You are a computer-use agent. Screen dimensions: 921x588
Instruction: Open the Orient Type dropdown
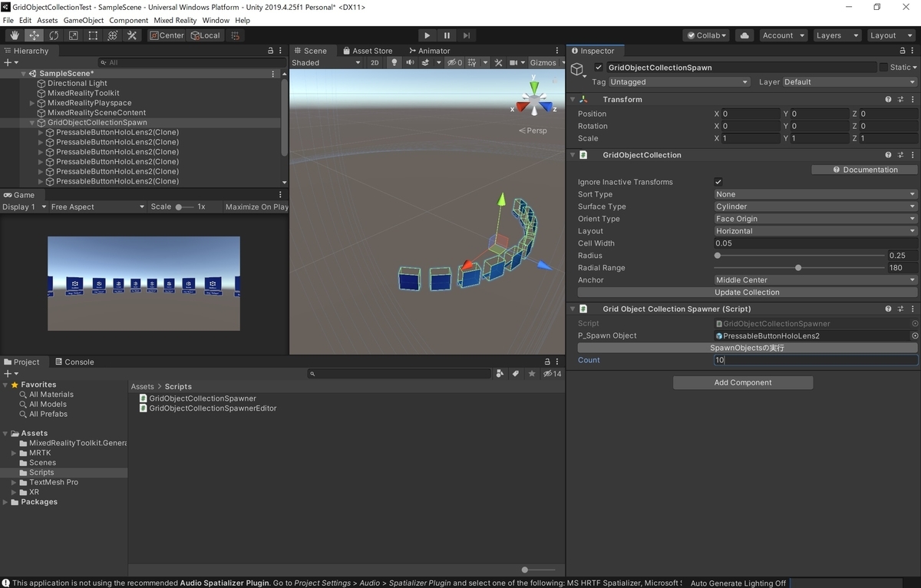[816, 219]
